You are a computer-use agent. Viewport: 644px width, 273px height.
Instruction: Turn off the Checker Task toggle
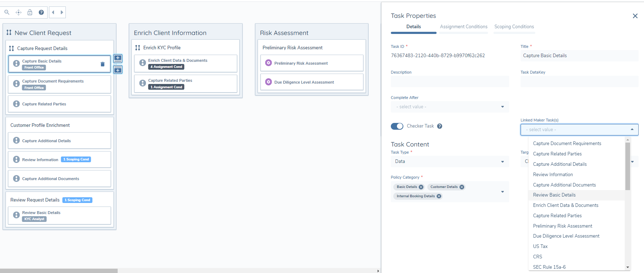tap(397, 126)
